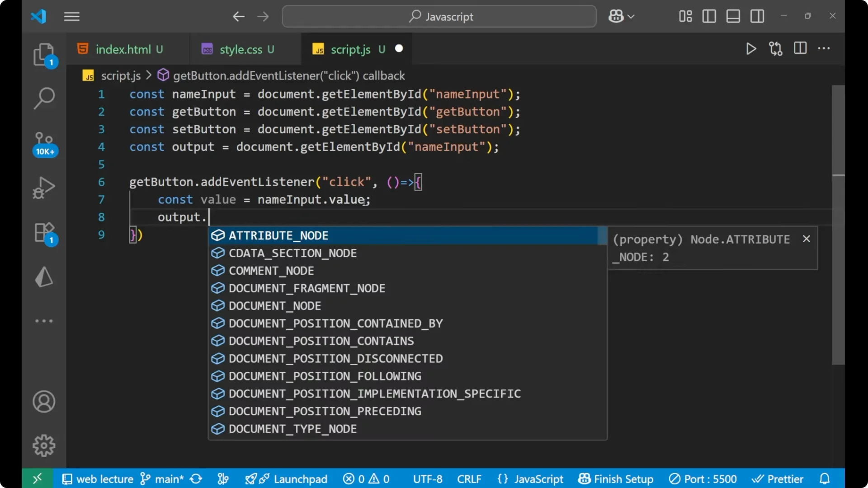Toggle the bottom panel visibility

point(733,16)
